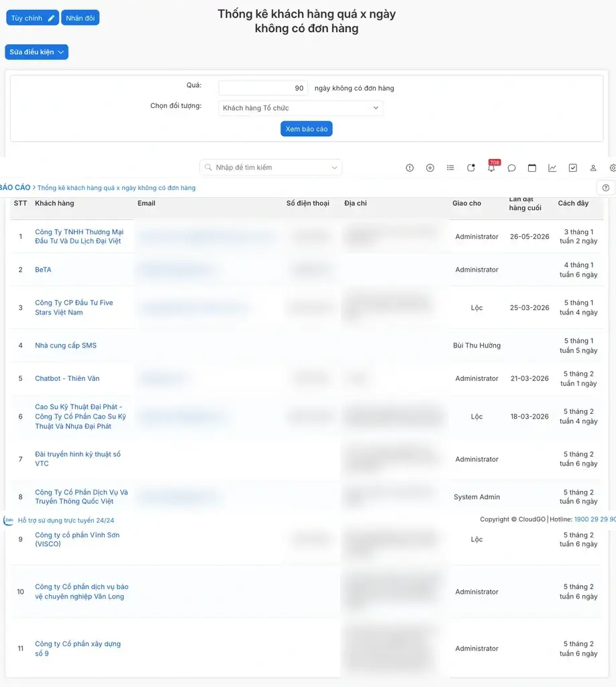Viewport: 616px width, 687px height.
Task: Open customer Chatbot - Thiên Vân
Action: point(67,378)
